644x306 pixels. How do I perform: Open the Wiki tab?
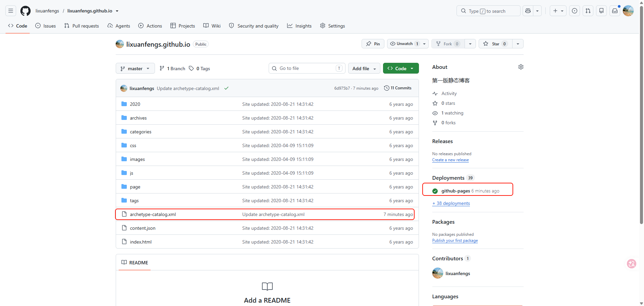(212, 26)
